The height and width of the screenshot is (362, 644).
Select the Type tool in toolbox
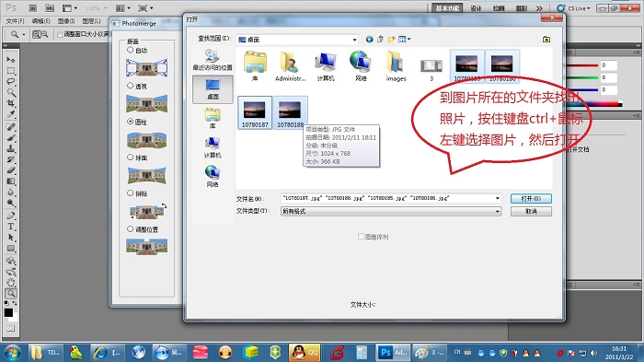click(11, 227)
